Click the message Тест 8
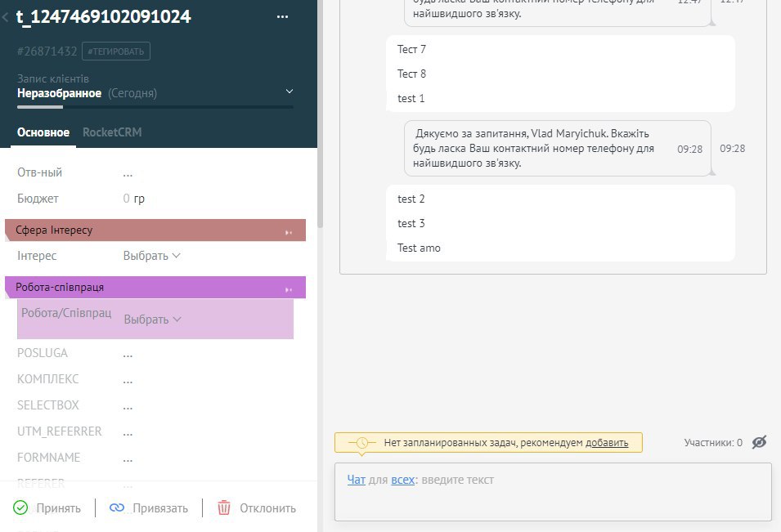Screen dimensions: 781x532 coord(411,74)
